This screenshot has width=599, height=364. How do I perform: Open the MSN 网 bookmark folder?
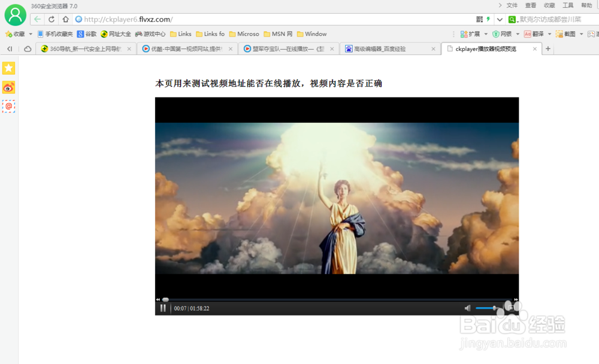pyautogui.click(x=278, y=34)
